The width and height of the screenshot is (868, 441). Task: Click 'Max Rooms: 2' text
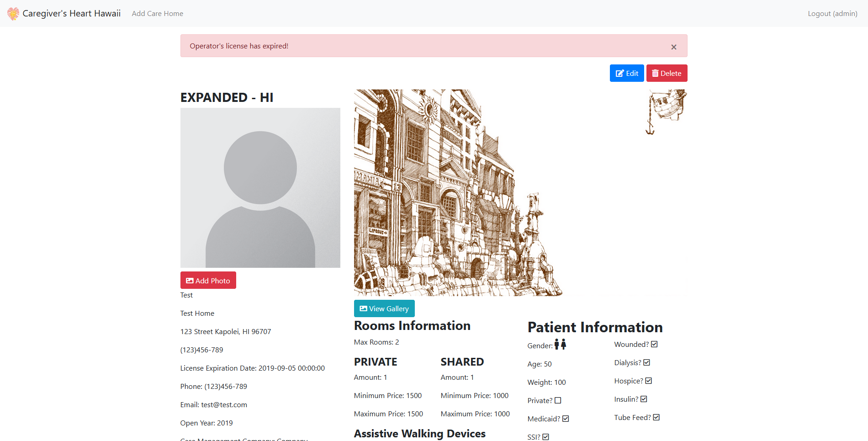[x=376, y=342]
